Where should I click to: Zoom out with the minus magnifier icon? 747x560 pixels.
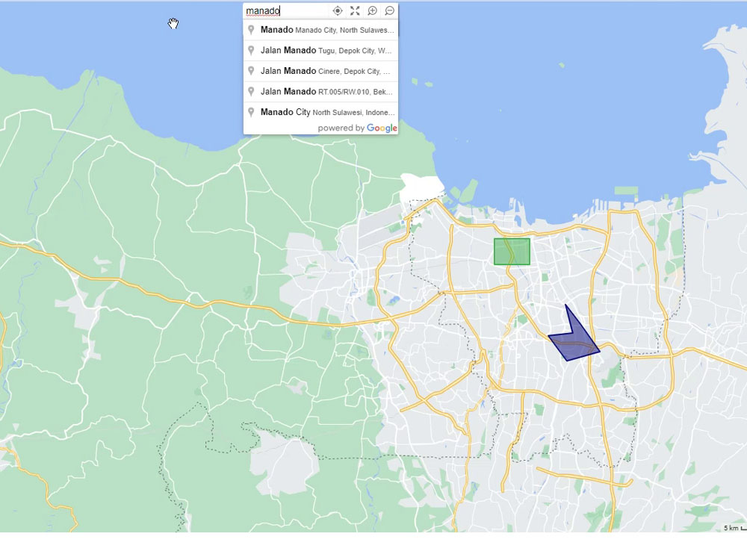click(390, 10)
